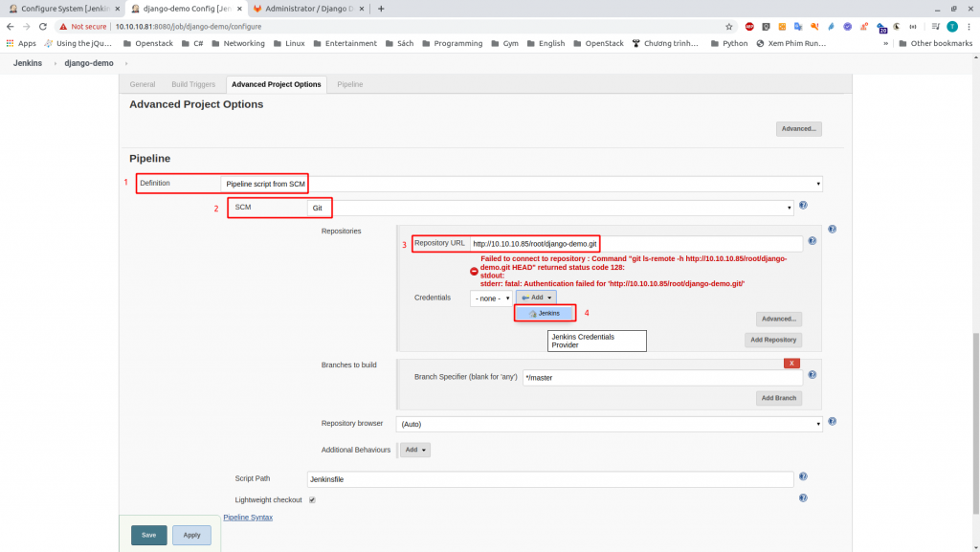Close the Administrator / Django browser tab
980x552 pixels.
click(x=361, y=9)
